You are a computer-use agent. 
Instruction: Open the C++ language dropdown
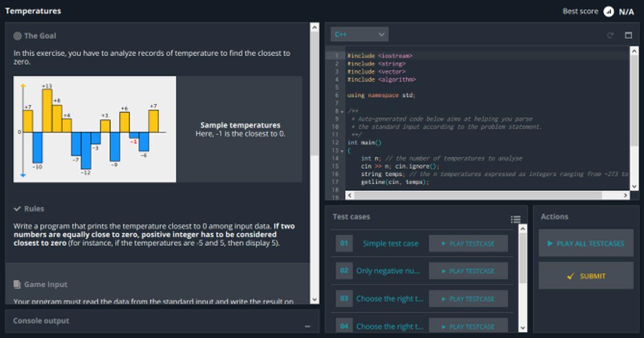tap(360, 34)
